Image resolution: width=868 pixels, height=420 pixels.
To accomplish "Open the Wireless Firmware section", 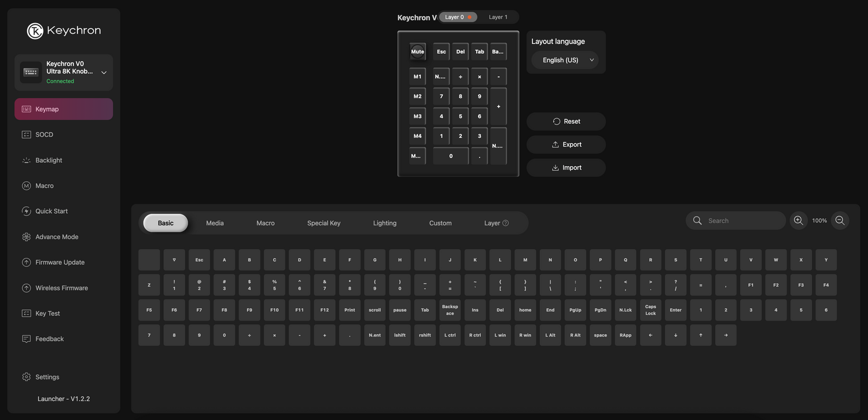I will click(x=61, y=287).
